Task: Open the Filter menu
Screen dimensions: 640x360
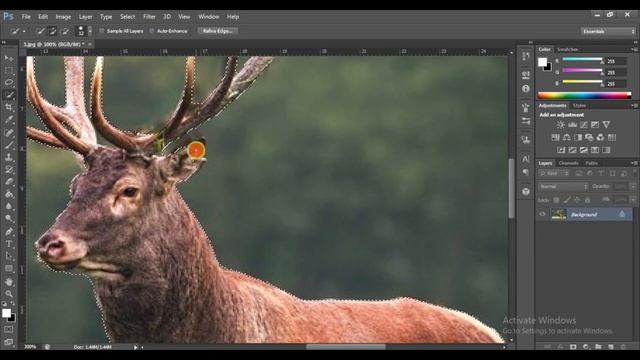Action: [149, 17]
